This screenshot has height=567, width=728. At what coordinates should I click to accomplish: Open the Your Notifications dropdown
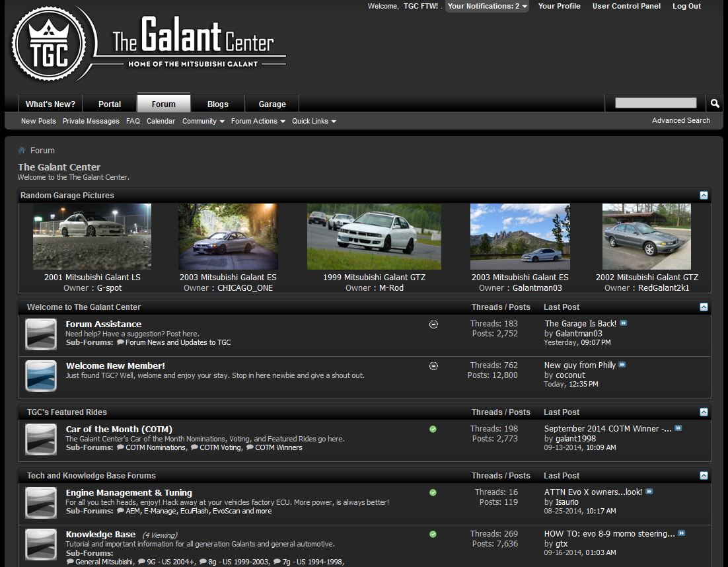coord(487,6)
